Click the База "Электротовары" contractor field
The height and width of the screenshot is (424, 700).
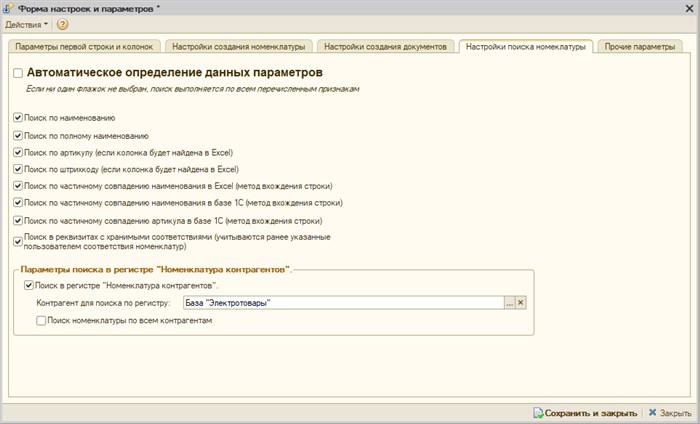coord(343,303)
